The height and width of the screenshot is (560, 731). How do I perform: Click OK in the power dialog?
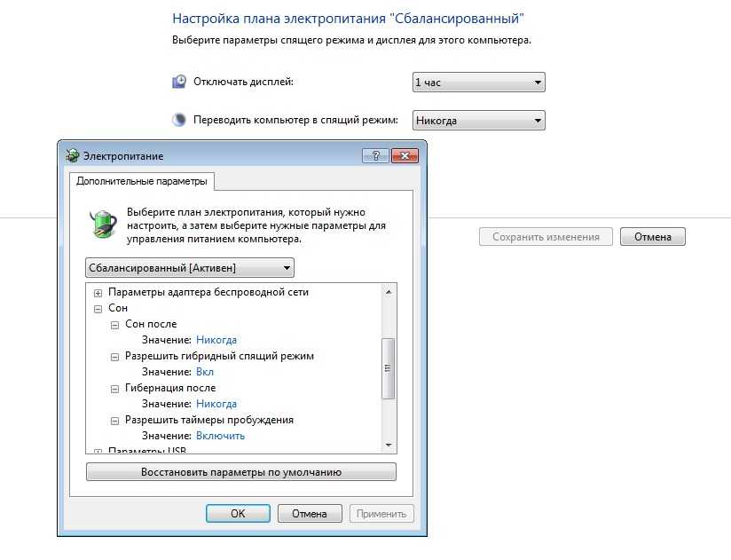coord(238,513)
